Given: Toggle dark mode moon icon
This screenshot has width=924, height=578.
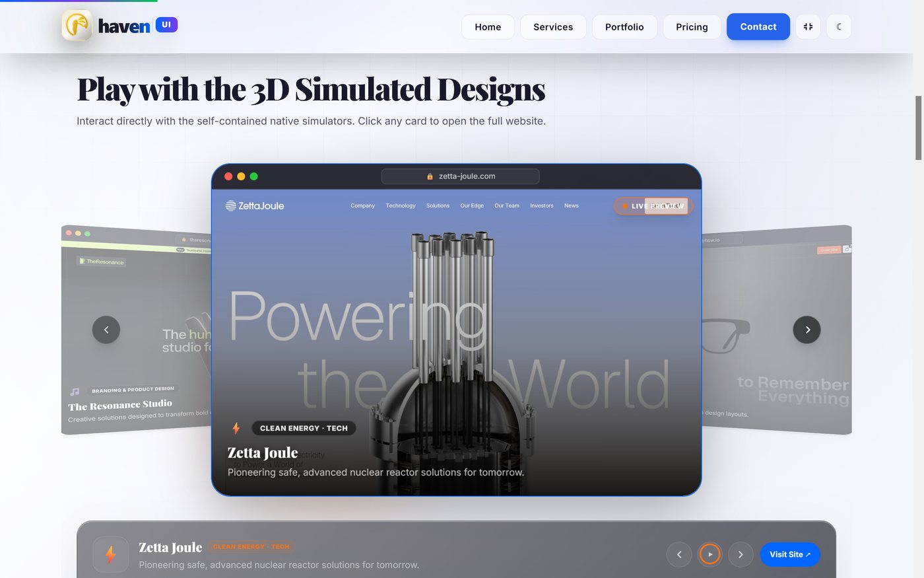Looking at the screenshot, I should click(x=839, y=27).
